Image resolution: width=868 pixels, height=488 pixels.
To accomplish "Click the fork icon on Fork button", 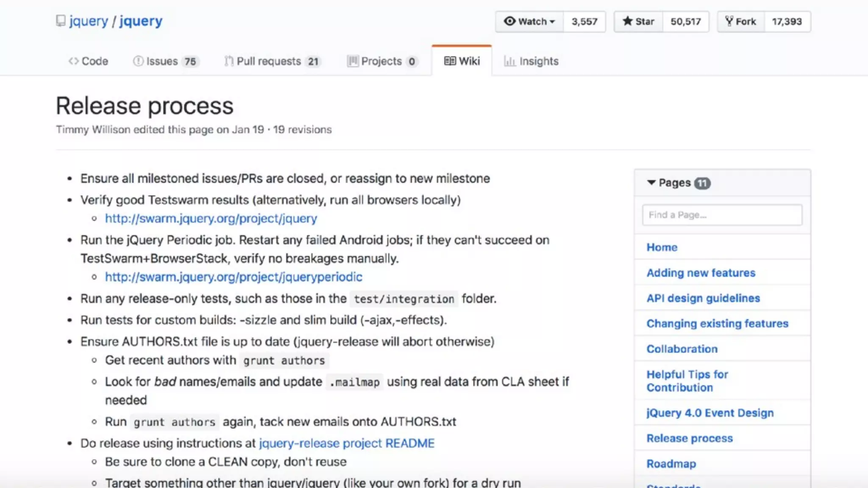I will (x=729, y=21).
